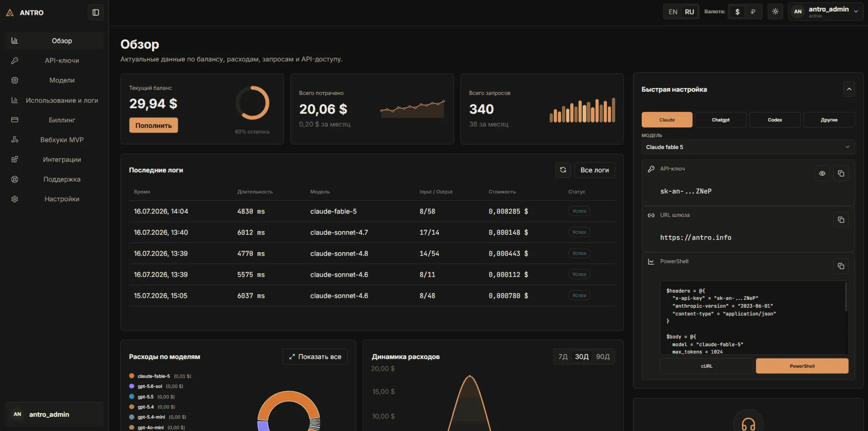Click the gpt-5.5 blue legend swatch

coord(132,397)
